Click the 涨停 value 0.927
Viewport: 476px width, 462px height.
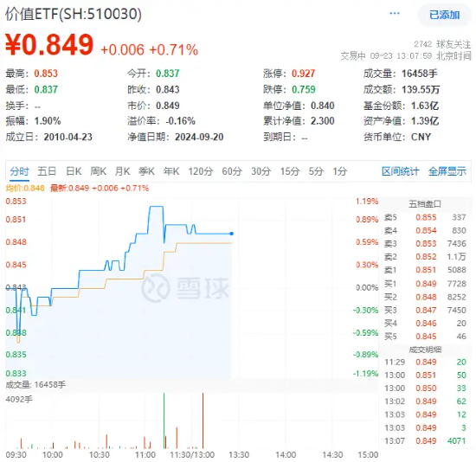coord(303,74)
